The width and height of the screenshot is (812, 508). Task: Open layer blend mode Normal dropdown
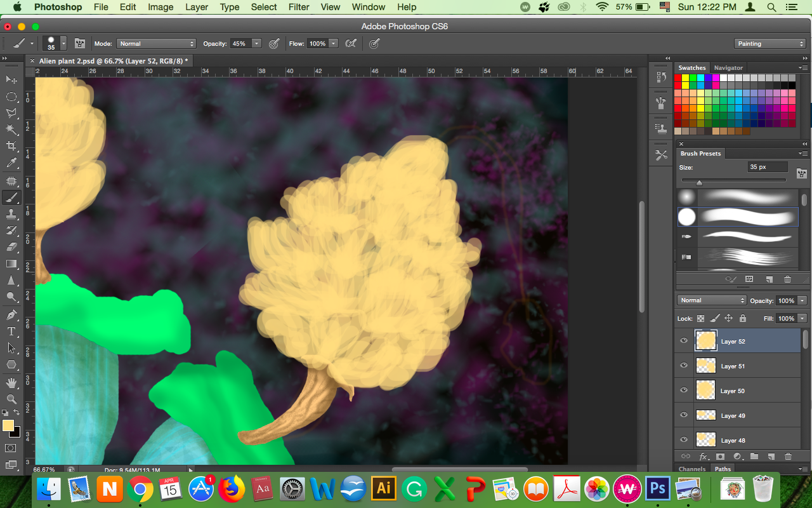712,300
